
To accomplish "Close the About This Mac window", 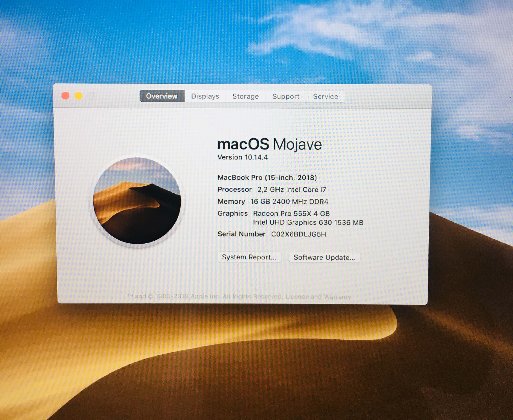I will pyautogui.click(x=65, y=96).
